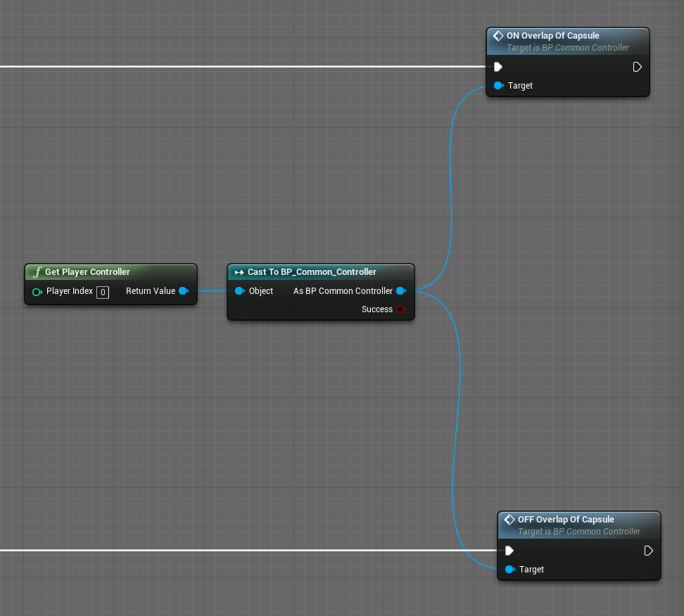Select the Cast To BP_Common_Controller node title
Screen dimensions: 684x616
tap(312, 272)
